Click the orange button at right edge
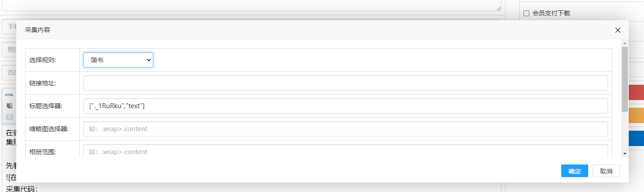The width and height of the screenshot is (644, 192). coord(636,115)
